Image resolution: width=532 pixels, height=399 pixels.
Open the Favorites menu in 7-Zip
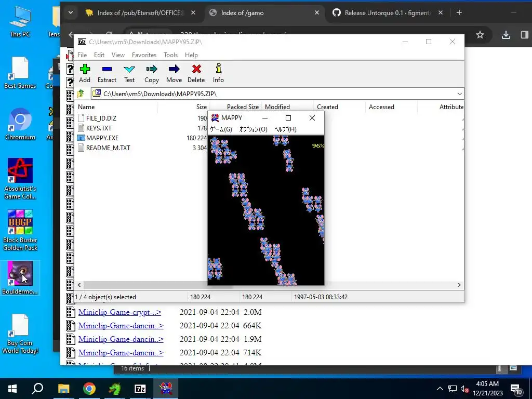point(144,55)
